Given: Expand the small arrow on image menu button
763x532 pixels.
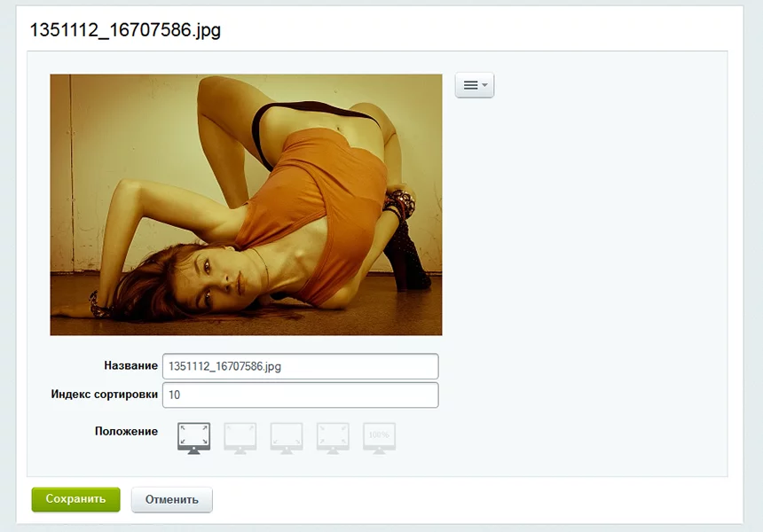Looking at the screenshot, I should click(x=484, y=85).
